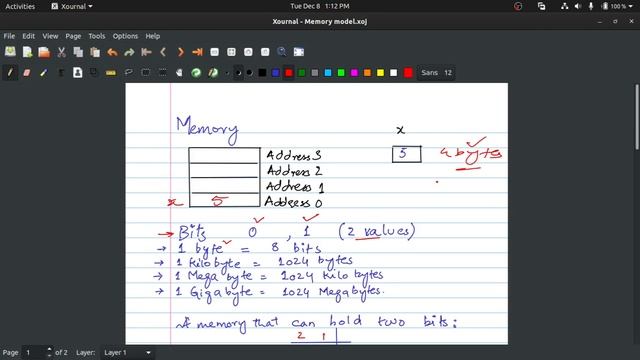
Task: Pick the light blue pen color
Action: pos(328,73)
